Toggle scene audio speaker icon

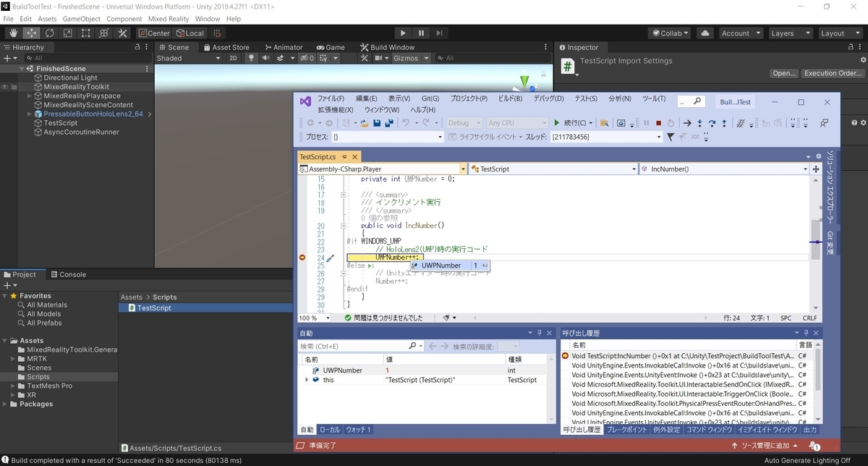(266, 58)
